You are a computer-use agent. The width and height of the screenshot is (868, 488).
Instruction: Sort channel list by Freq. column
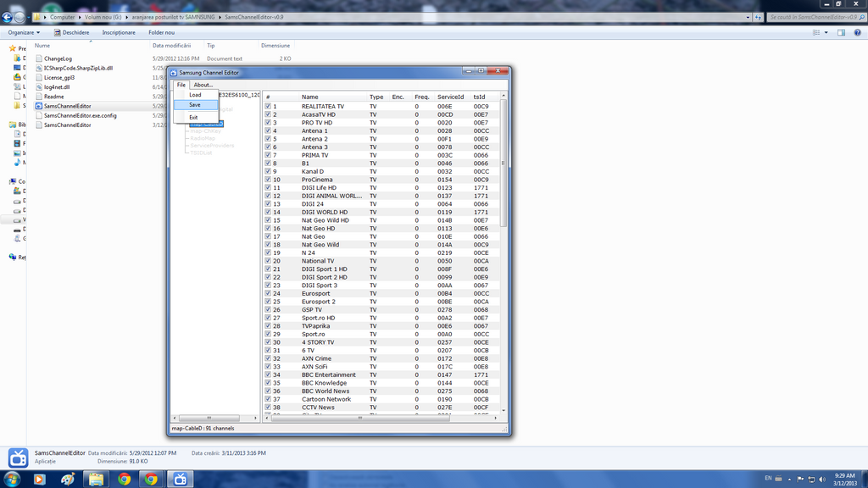click(423, 97)
